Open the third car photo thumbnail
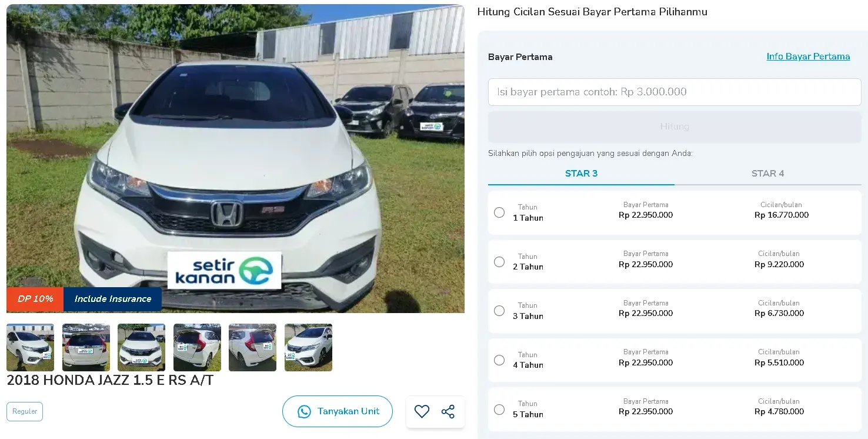The width and height of the screenshot is (868, 439). [141, 347]
